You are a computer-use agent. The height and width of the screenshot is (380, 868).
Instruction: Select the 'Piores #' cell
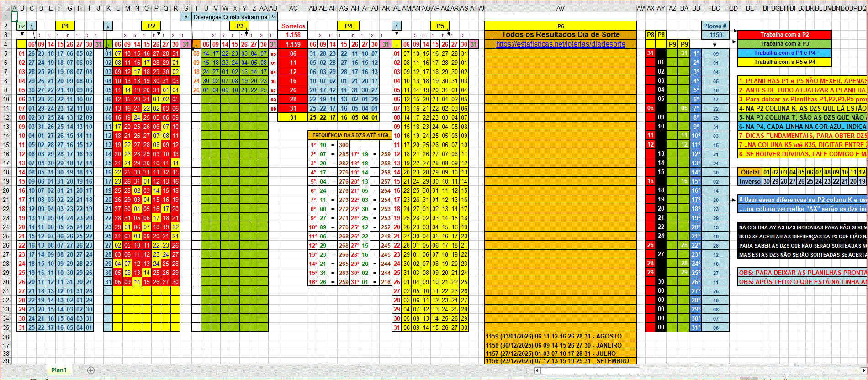point(715,26)
